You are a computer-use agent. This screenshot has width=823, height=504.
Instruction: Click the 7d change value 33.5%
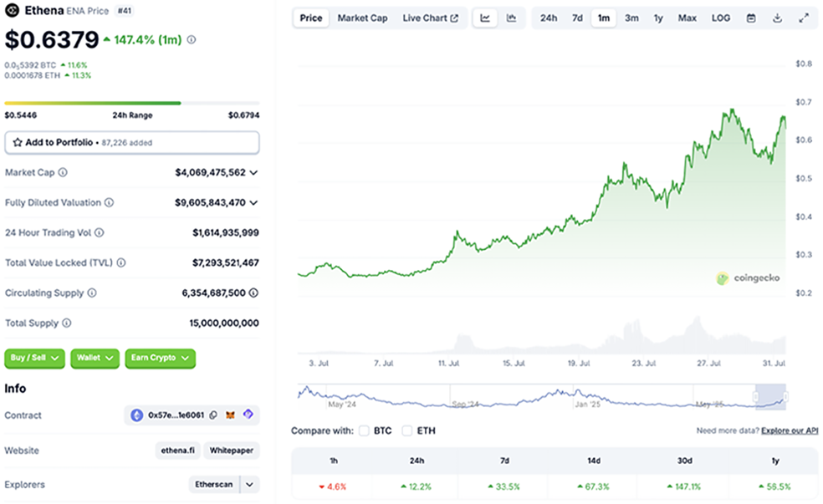pos(504,486)
